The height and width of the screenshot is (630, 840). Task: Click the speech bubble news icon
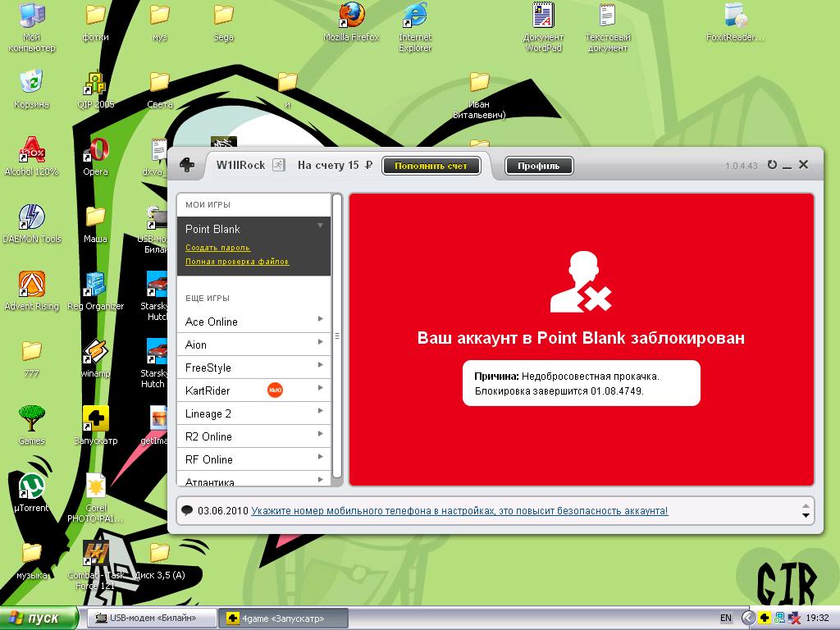coord(187,510)
